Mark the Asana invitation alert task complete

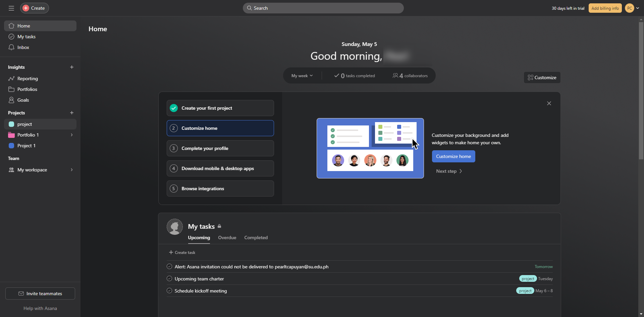click(169, 267)
